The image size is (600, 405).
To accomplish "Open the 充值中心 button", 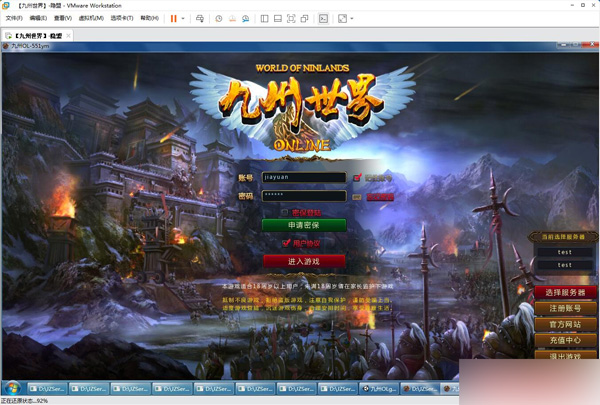I will tap(565, 340).
